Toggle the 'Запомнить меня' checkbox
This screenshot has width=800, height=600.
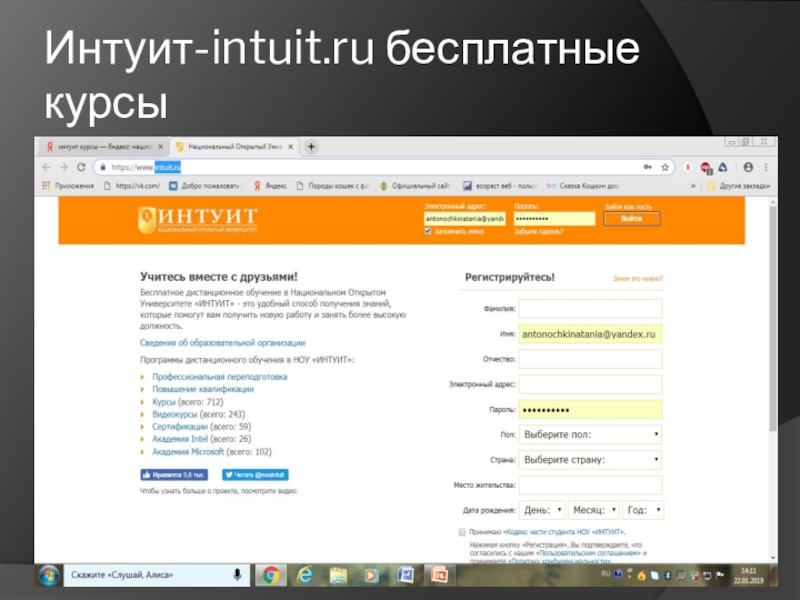click(x=428, y=230)
